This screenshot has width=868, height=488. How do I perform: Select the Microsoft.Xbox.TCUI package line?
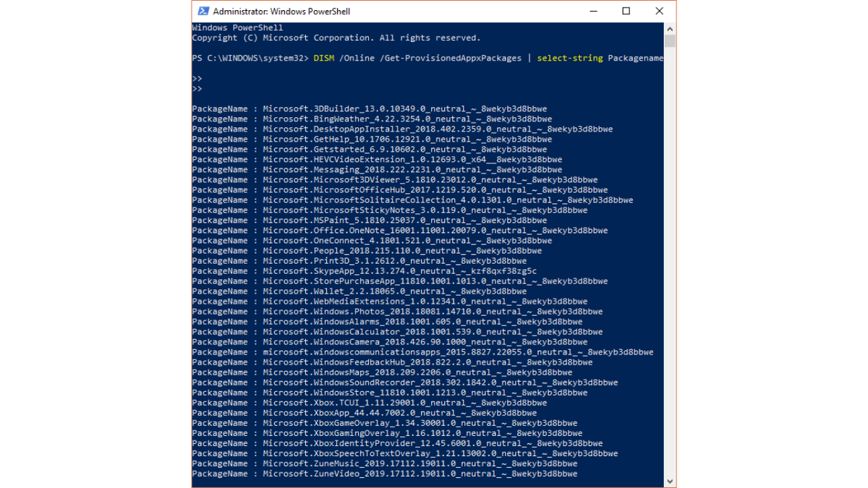370,402
